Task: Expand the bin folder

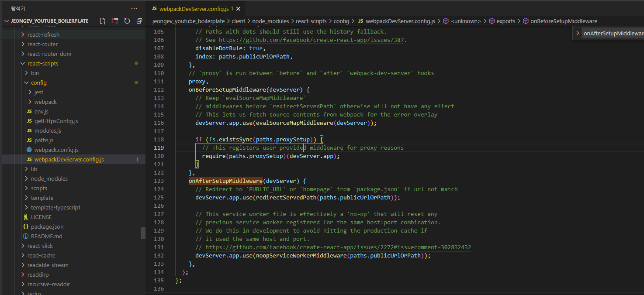Action: (73, 73)
